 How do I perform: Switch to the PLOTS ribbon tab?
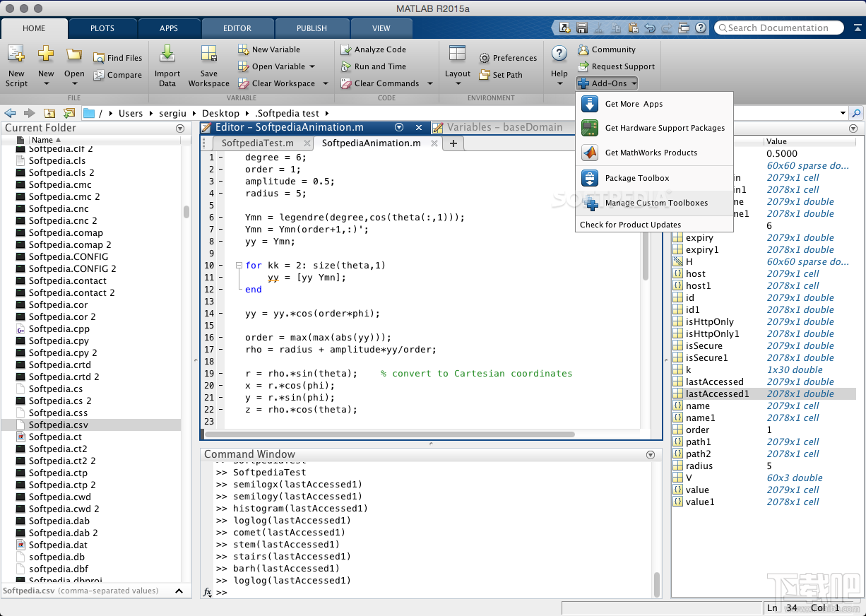(102, 28)
